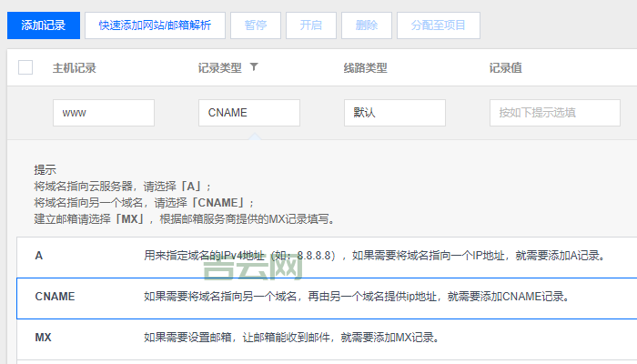
Task: Click the 线路类型 column header
Action: click(x=365, y=68)
